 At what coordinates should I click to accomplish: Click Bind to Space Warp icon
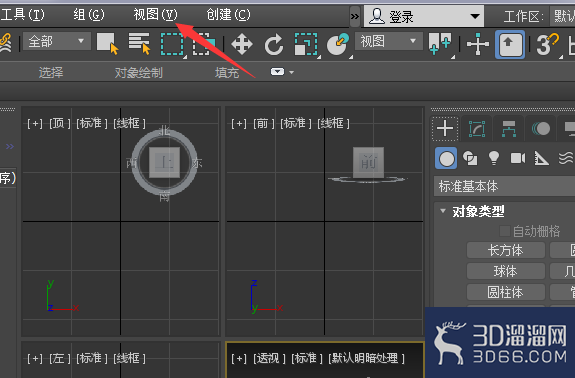tap(6, 44)
